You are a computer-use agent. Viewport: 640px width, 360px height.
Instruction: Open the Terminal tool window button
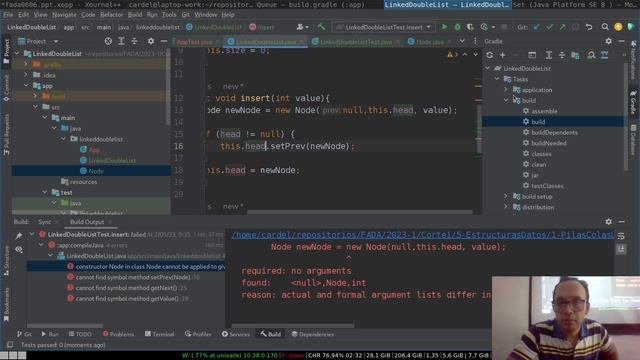coord(160,334)
